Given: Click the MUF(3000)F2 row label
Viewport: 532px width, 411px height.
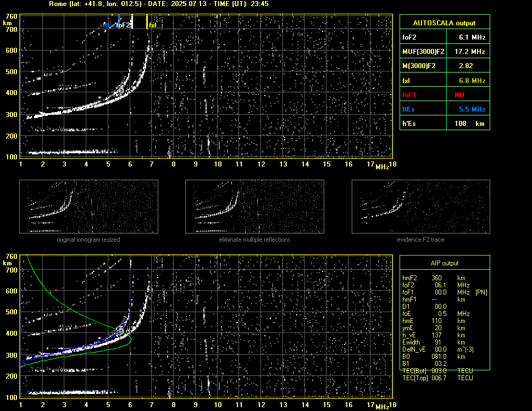Looking at the screenshot, I should tap(423, 52).
